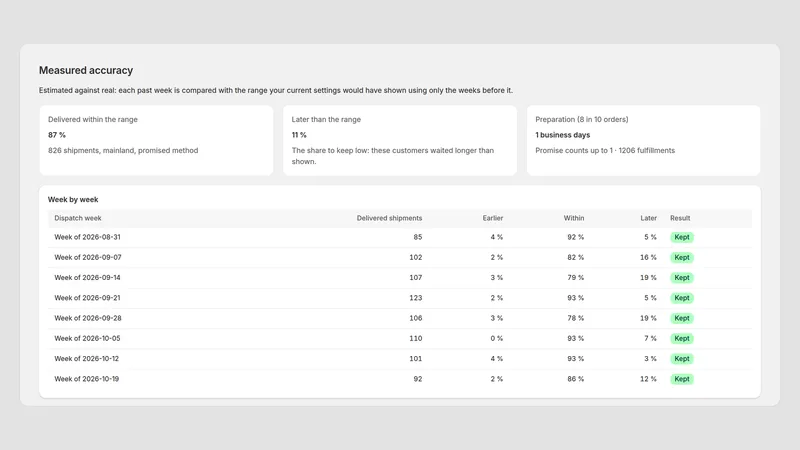The width and height of the screenshot is (800, 450).
Task: Click the Later column header
Action: coord(648,218)
